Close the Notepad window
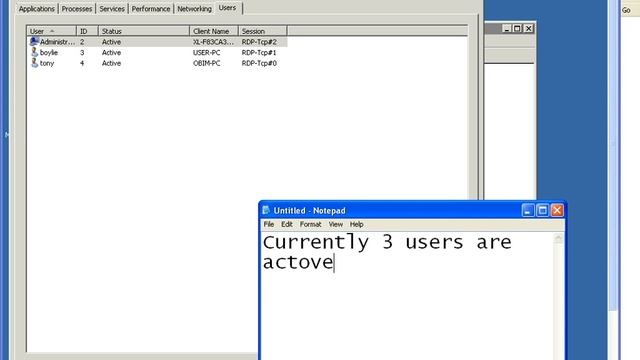This screenshot has height=360, width=640. (557, 211)
